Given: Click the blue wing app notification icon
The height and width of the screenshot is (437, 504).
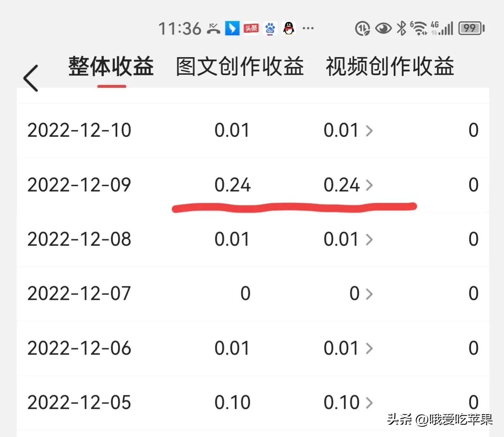Looking at the screenshot, I should [233, 29].
